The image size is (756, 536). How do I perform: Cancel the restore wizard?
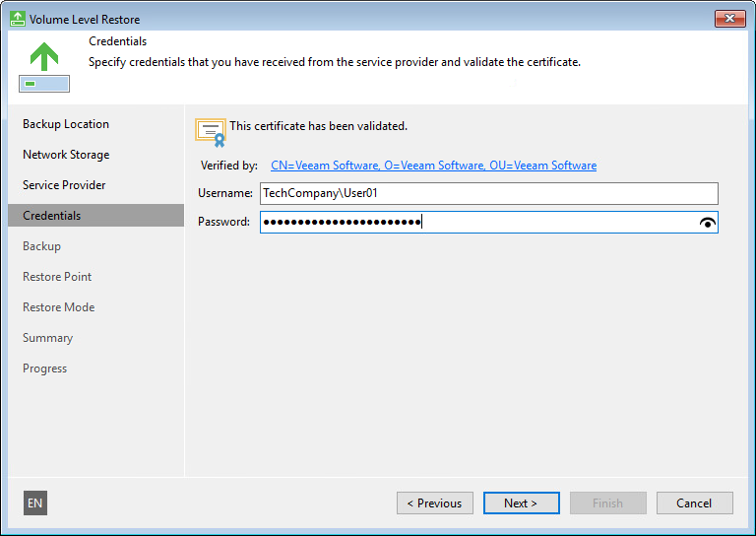694,503
